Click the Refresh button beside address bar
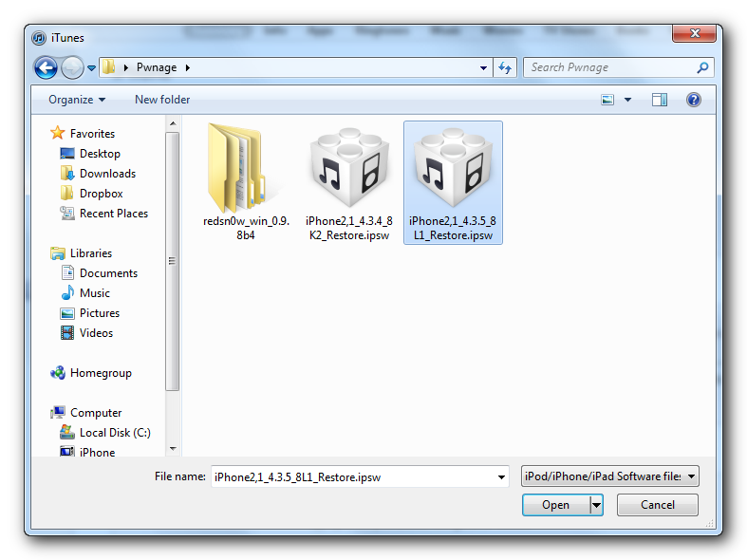This screenshot has height=560, width=747. point(505,67)
